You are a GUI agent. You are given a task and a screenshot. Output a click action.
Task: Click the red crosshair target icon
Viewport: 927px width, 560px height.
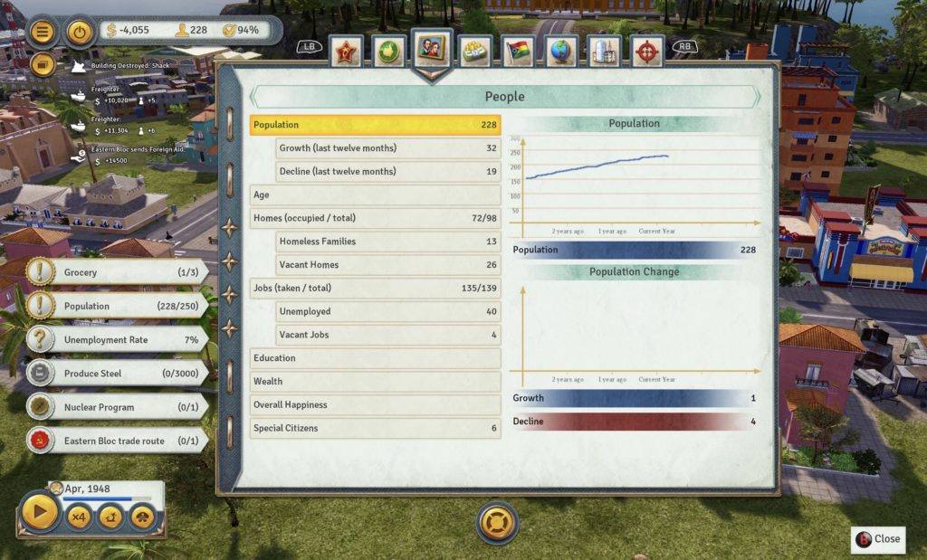[x=647, y=52]
